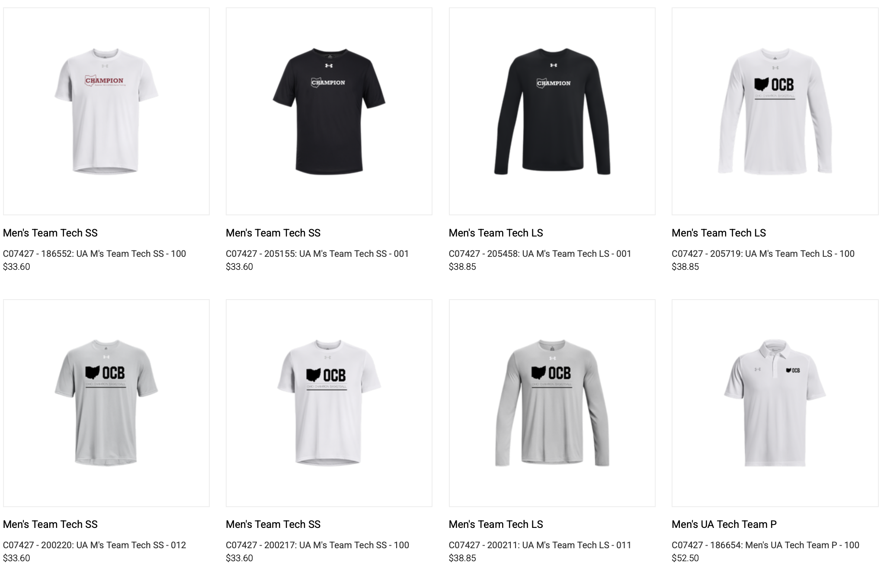Select description C07427 - 186552 UA M's Team Tech SS - 100
This screenshot has width=884, height=588.
(x=94, y=254)
